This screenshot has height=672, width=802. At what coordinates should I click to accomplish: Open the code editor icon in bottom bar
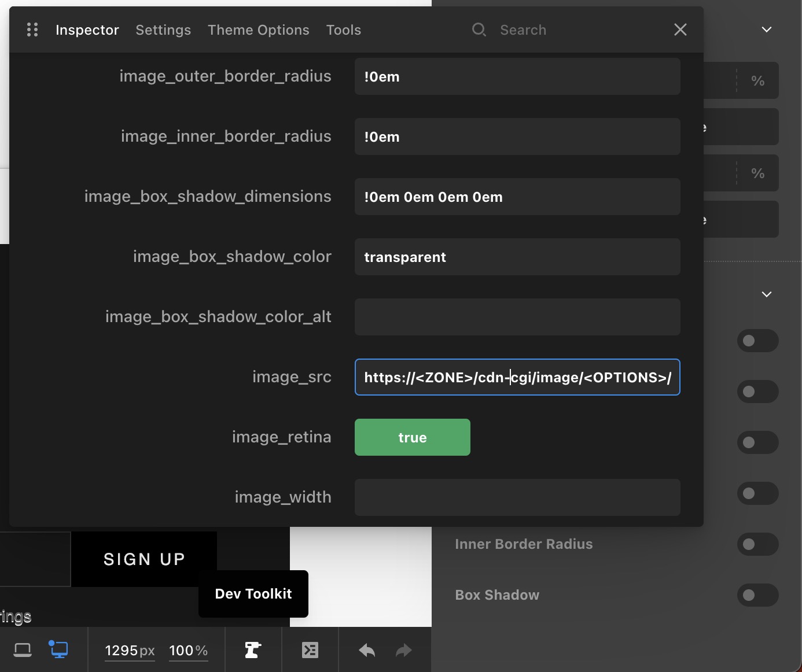pyautogui.click(x=310, y=650)
